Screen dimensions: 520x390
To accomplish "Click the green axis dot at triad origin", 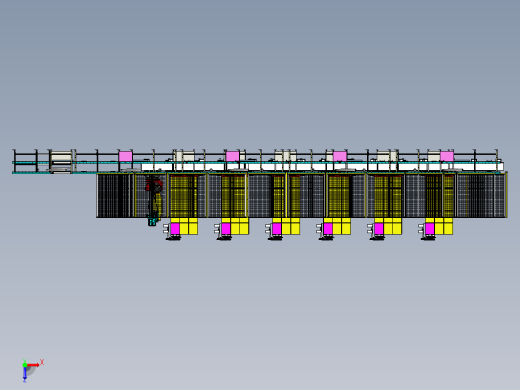I will [25, 365].
